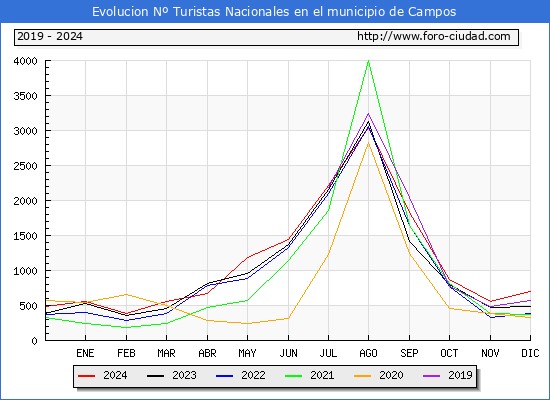Click the 1500 y-axis value
550x400 pixels.
(x=25, y=236)
